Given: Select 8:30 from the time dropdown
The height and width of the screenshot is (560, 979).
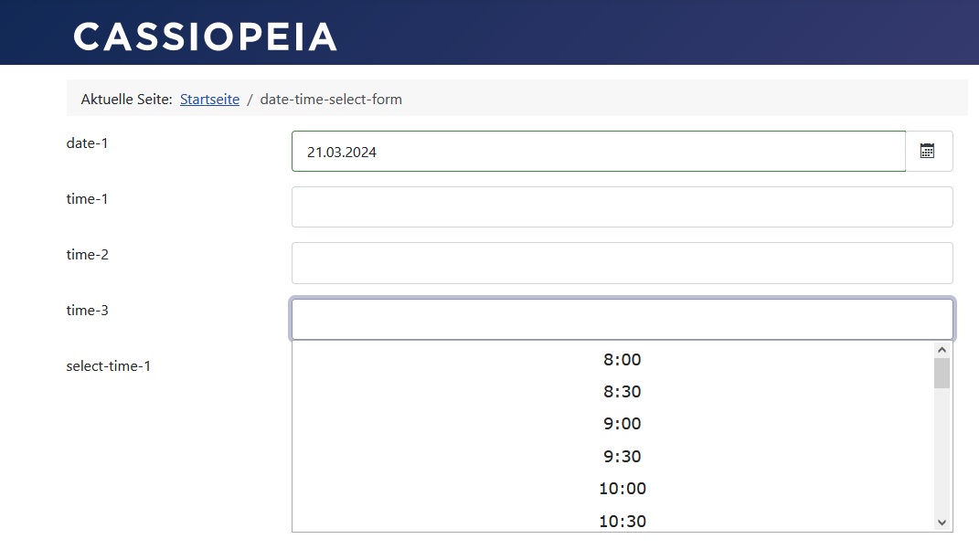Looking at the screenshot, I should [x=623, y=392].
